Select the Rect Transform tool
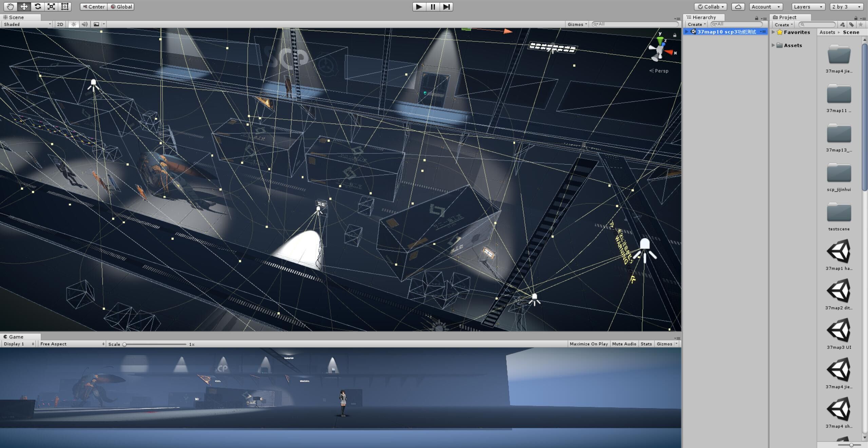 [x=65, y=6]
